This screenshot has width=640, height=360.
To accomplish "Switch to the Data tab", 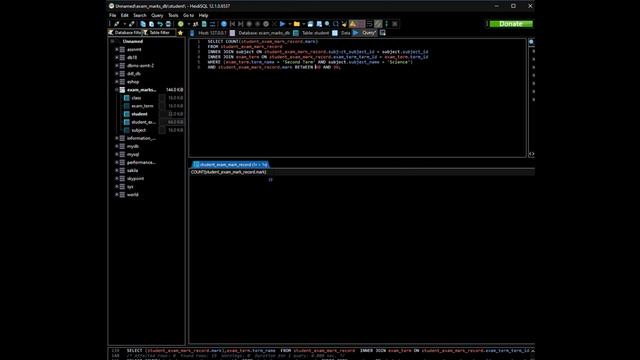I will (x=341, y=33).
